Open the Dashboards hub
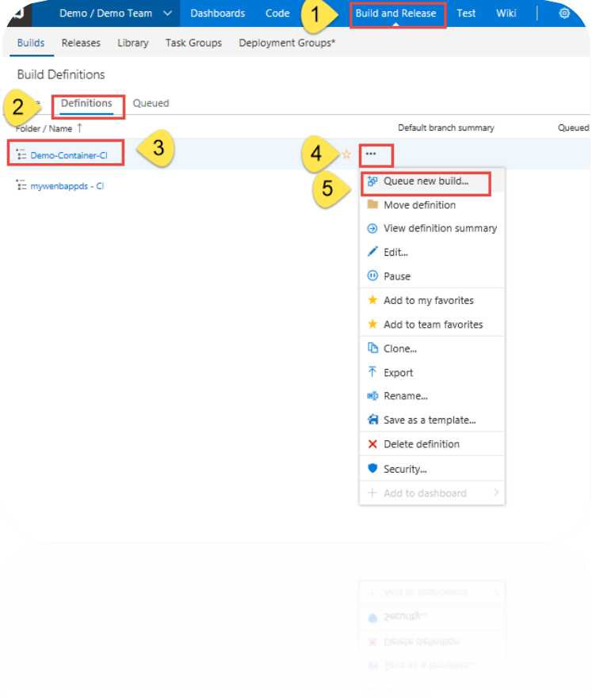 [x=218, y=13]
